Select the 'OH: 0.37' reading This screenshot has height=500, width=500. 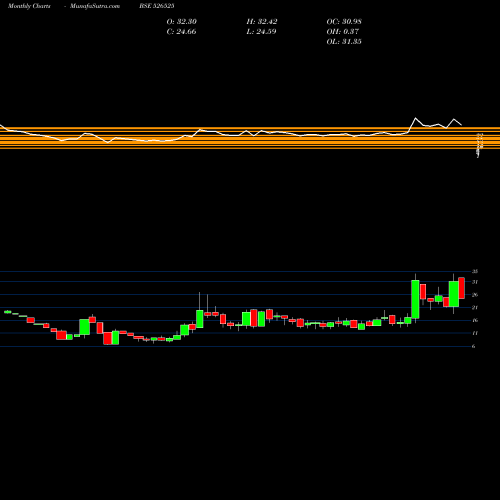pos(343,32)
